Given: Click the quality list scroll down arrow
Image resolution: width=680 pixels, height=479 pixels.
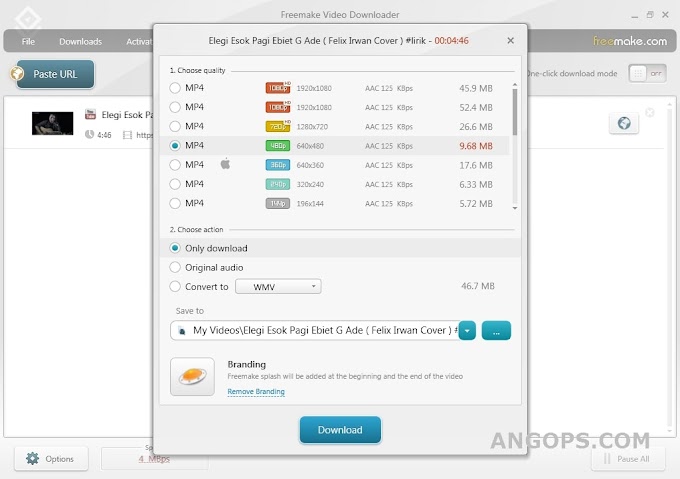Looking at the screenshot, I should [515, 208].
